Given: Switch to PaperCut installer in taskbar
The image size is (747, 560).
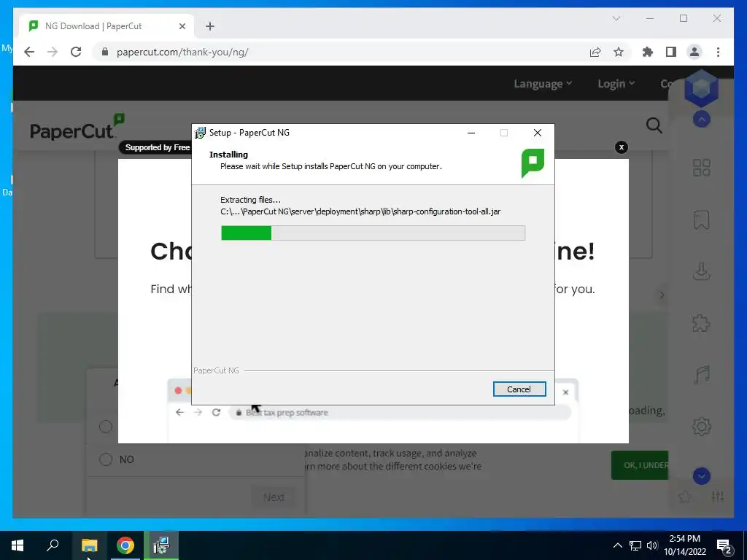Looking at the screenshot, I should (161, 545).
